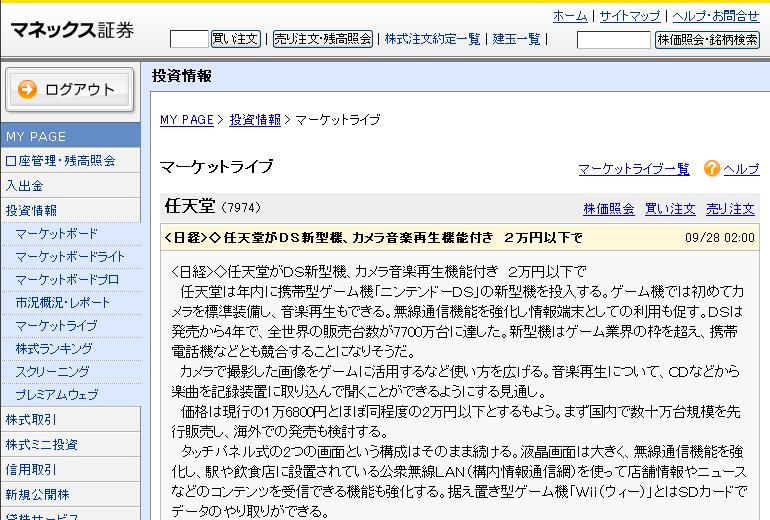Viewport: 770px width, 520px height.
Task: Open マーケットボード in the sidebar
Action: (57, 233)
